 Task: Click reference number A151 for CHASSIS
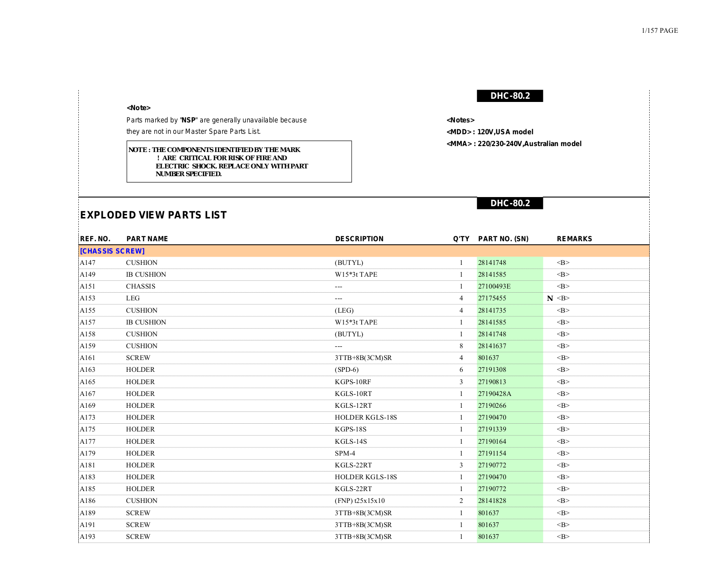point(88,286)
